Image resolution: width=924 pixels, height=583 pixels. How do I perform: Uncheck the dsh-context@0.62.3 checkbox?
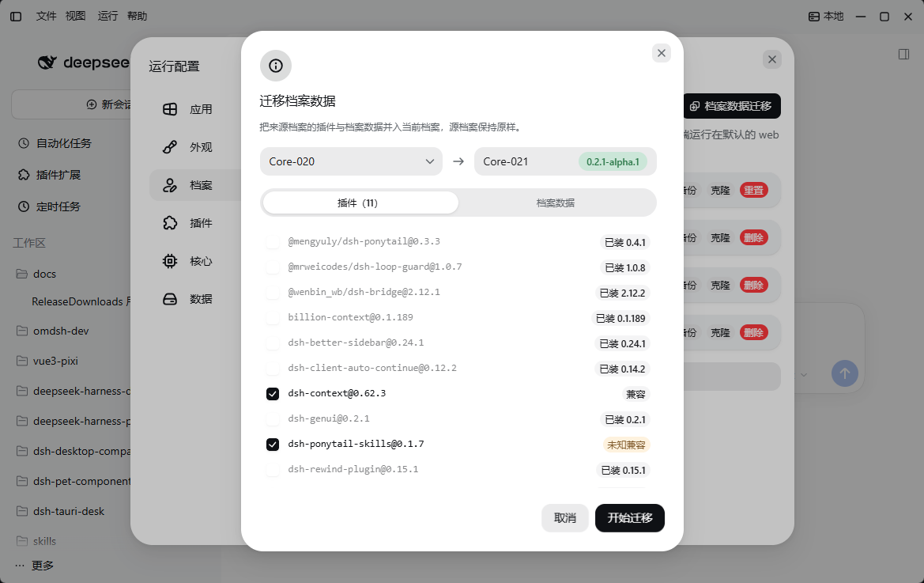tap(272, 394)
